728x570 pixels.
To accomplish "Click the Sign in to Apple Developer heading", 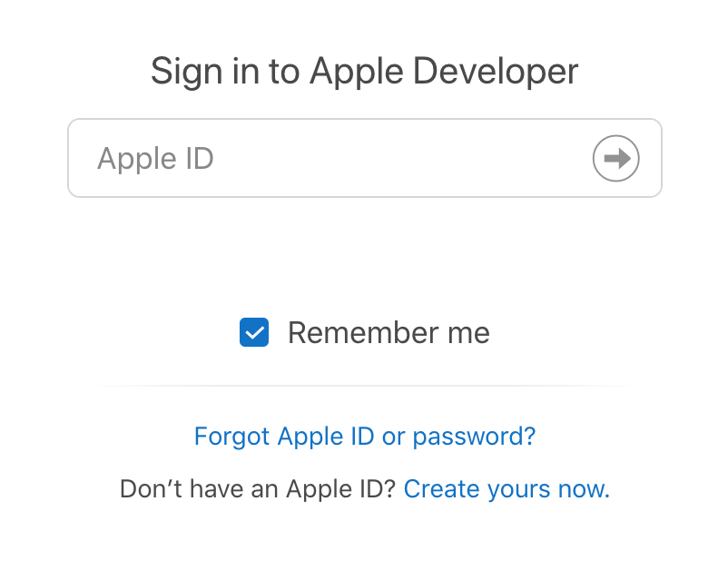I will click(x=365, y=71).
